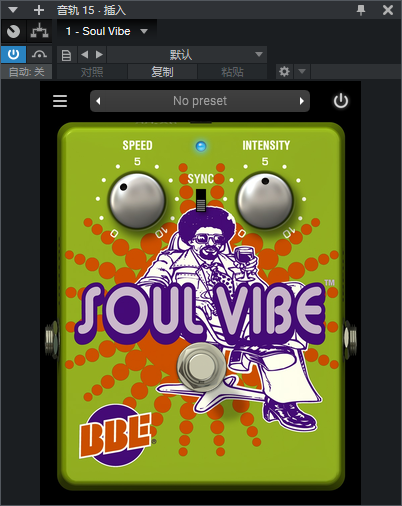402x506 pixels.
Task: Flip the SYNC switch
Action: 201,200
